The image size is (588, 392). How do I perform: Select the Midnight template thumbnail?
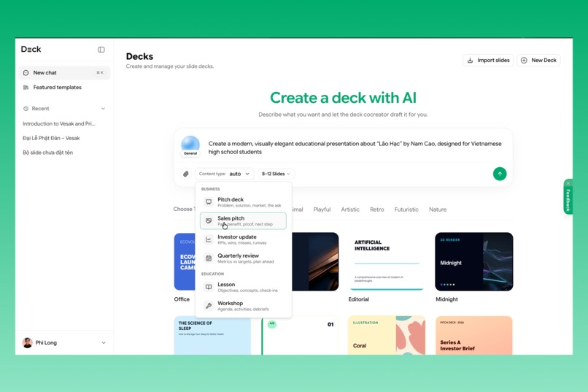point(474,261)
